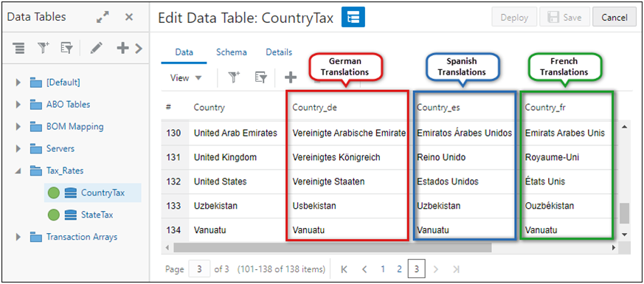Click the add row plus icon in the Data tab

tap(291, 78)
